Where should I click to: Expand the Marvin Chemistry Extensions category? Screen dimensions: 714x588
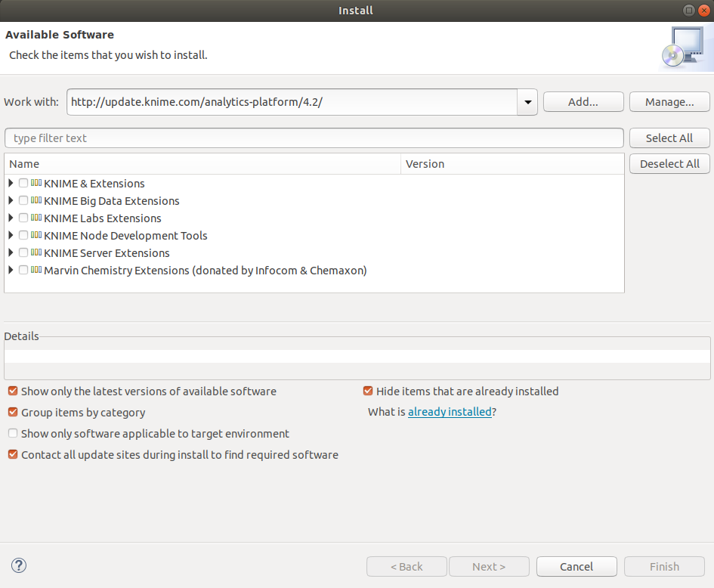pyautogui.click(x=11, y=270)
